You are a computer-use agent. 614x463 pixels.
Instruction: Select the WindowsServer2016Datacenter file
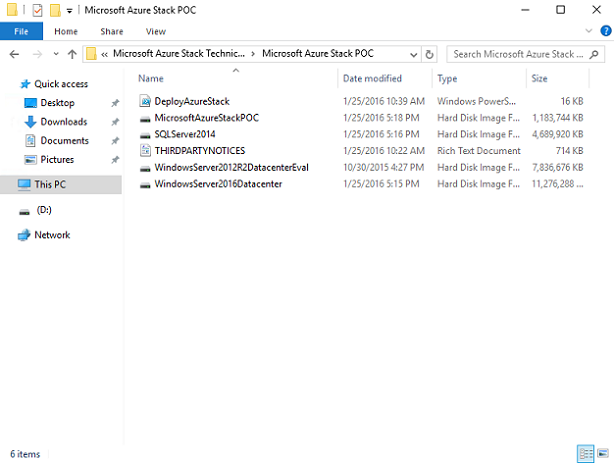click(x=218, y=184)
